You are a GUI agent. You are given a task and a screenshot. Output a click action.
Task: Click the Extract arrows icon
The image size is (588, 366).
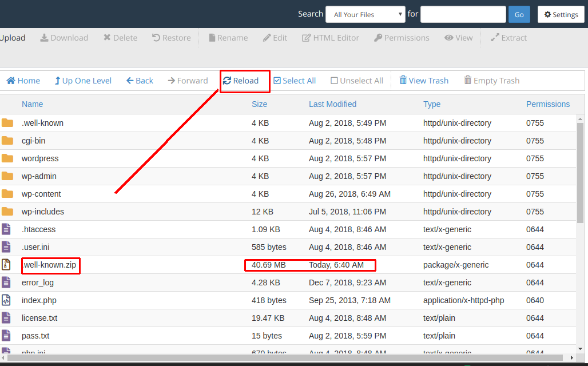[495, 38]
